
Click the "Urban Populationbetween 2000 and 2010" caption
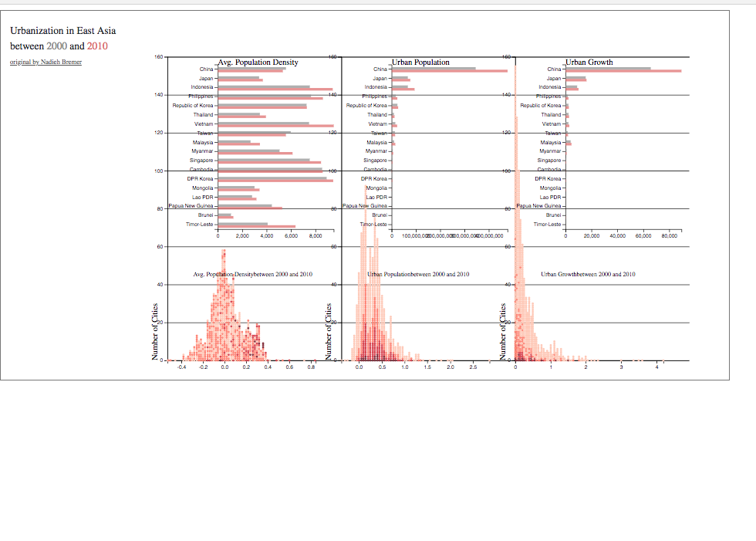pyautogui.click(x=418, y=274)
